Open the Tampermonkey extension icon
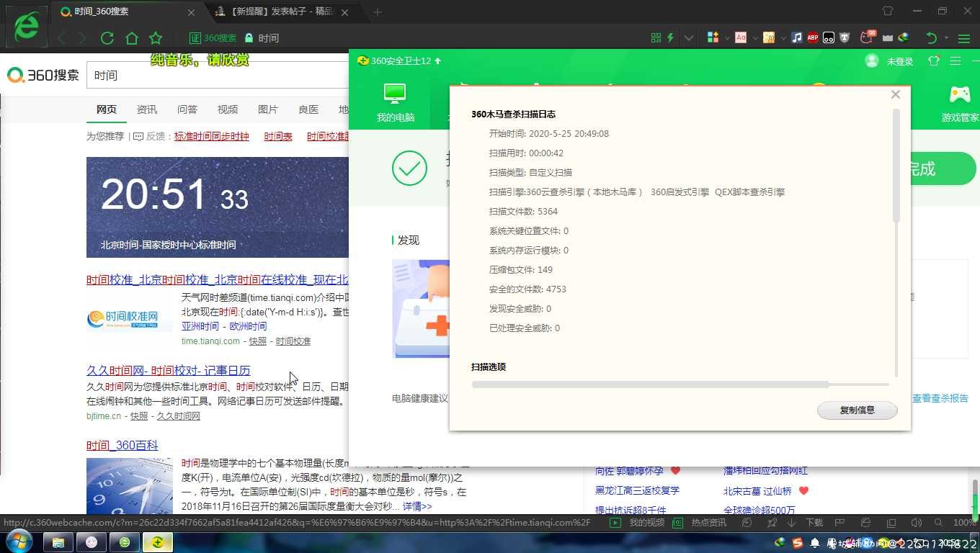 click(x=829, y=37)
